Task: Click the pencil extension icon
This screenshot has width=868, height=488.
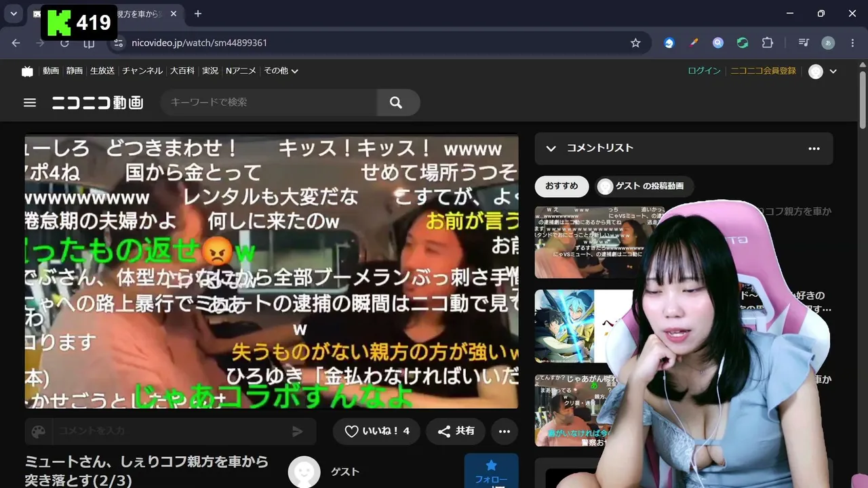Action: 694,43
